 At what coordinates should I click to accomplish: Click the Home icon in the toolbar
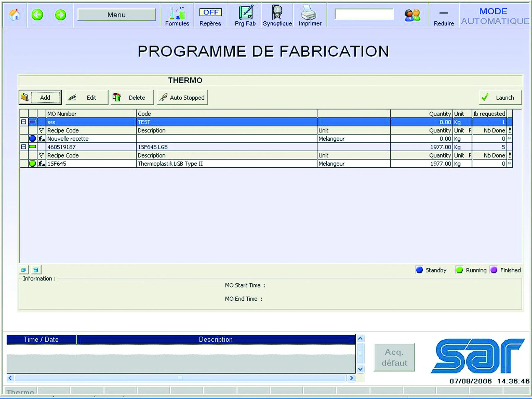click(x=14, y=15)
